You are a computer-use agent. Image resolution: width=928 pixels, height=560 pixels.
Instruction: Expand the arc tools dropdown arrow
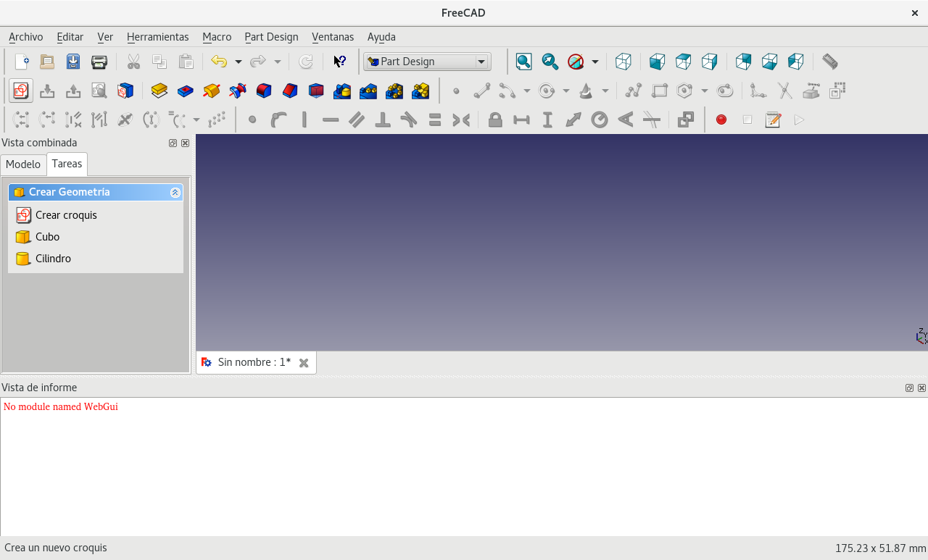(526, 91)
